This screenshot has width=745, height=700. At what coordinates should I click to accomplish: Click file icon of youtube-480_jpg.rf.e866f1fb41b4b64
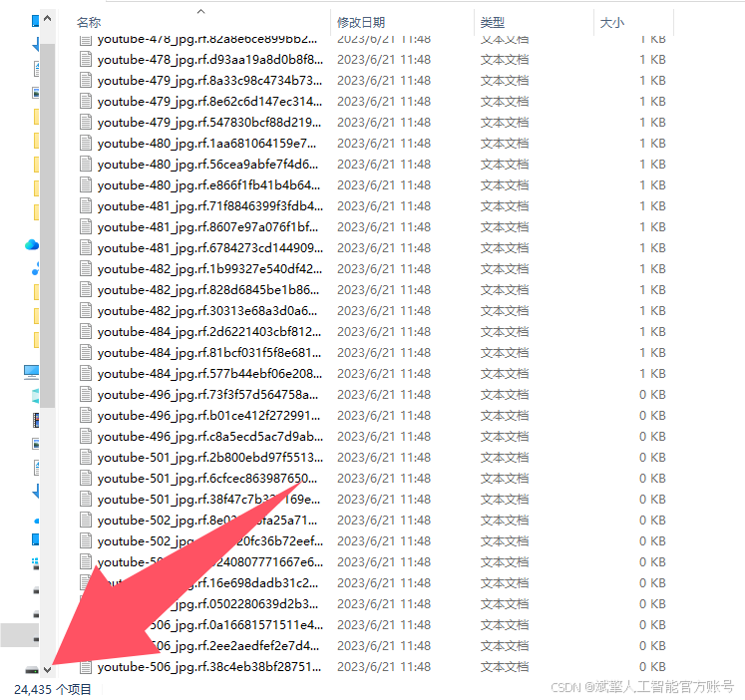[86, 184]
